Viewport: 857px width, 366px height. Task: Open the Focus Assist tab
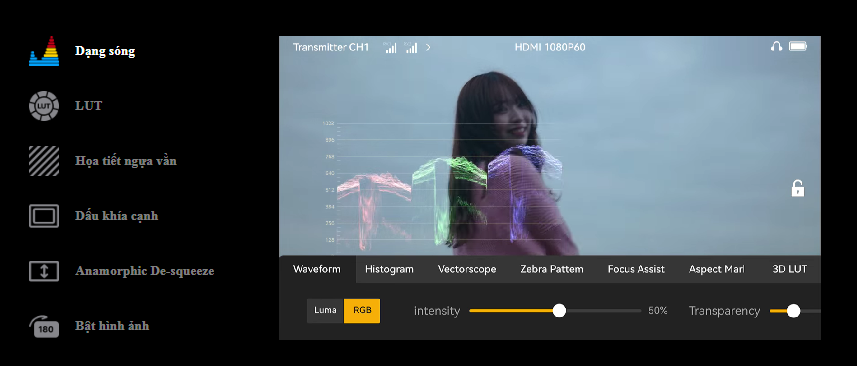[x=636, y=269]
